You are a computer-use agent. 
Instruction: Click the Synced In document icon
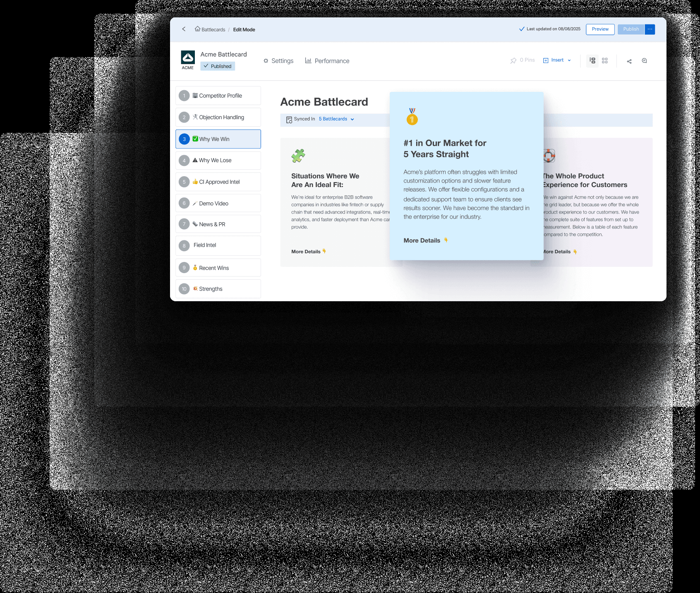pos(289,120)
